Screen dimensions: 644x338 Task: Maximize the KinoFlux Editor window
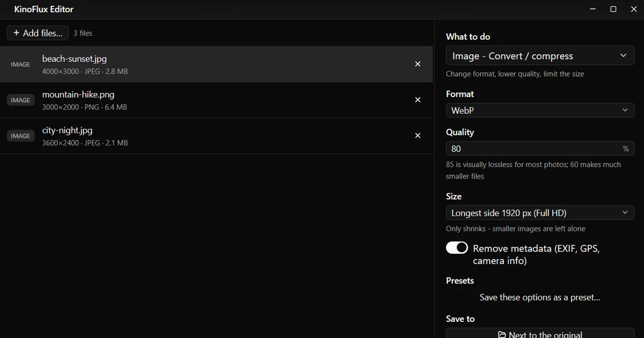click(613, 9)
